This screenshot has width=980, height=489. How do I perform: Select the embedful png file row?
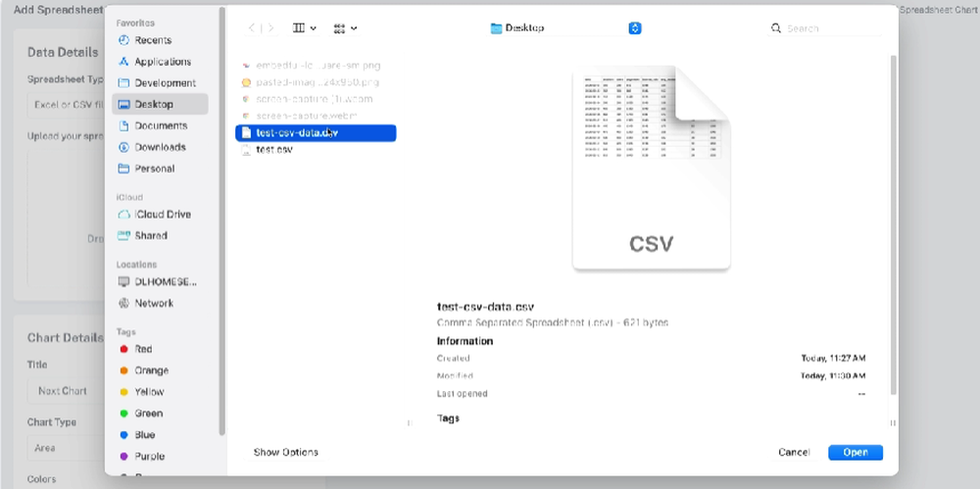click(316, 65)
